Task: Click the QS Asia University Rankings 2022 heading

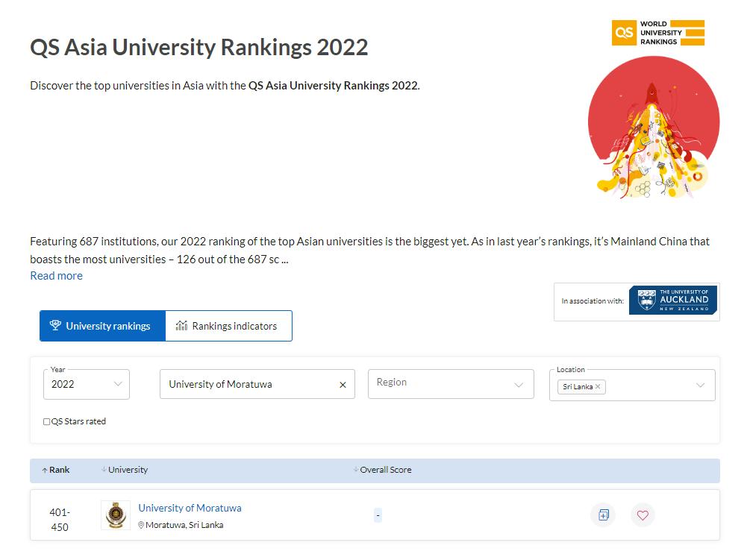Action: (x=199, y=47)
